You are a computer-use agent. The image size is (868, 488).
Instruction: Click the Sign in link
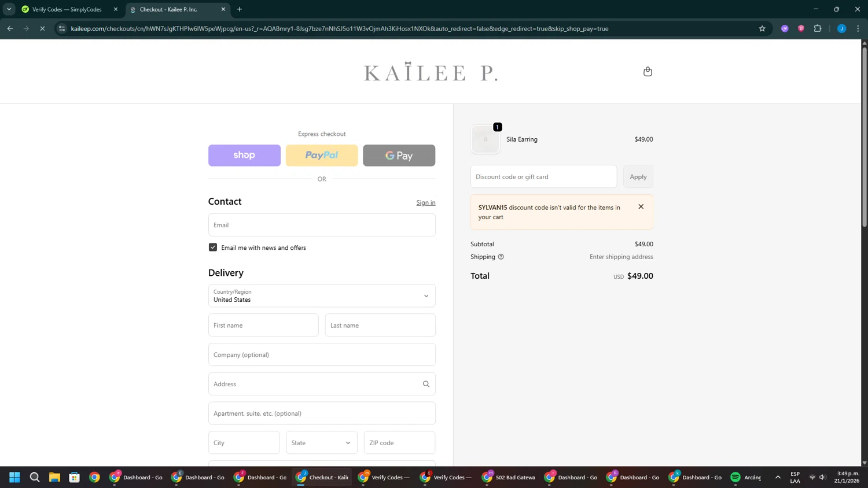click(x=426, y=202)
